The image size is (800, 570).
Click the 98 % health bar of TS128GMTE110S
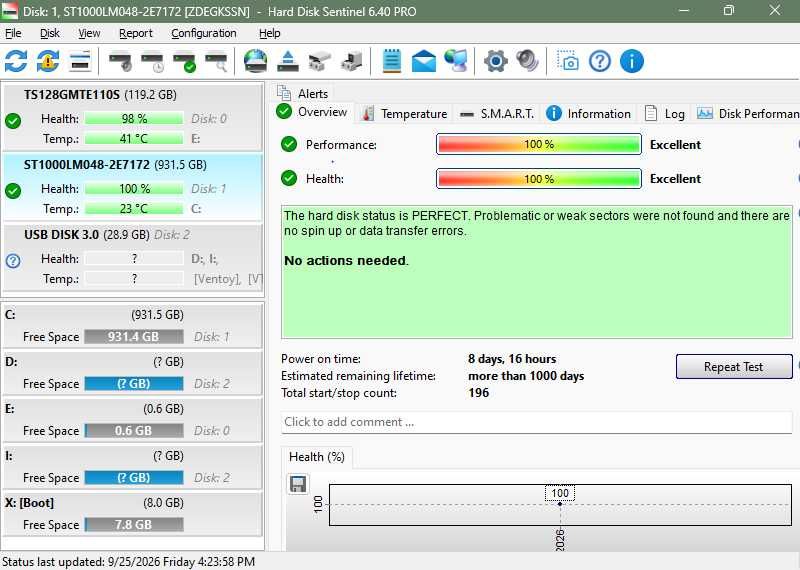[134, 119]
